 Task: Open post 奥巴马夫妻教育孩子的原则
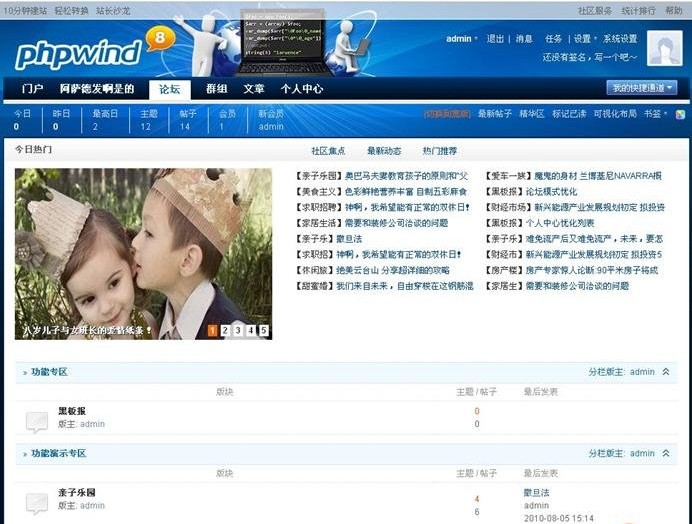point(406,176)
